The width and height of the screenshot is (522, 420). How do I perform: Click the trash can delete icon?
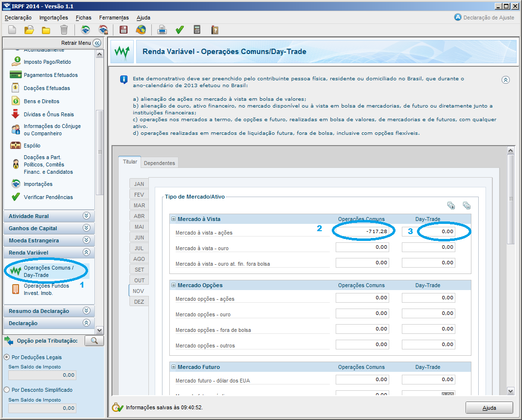point(64,30)
